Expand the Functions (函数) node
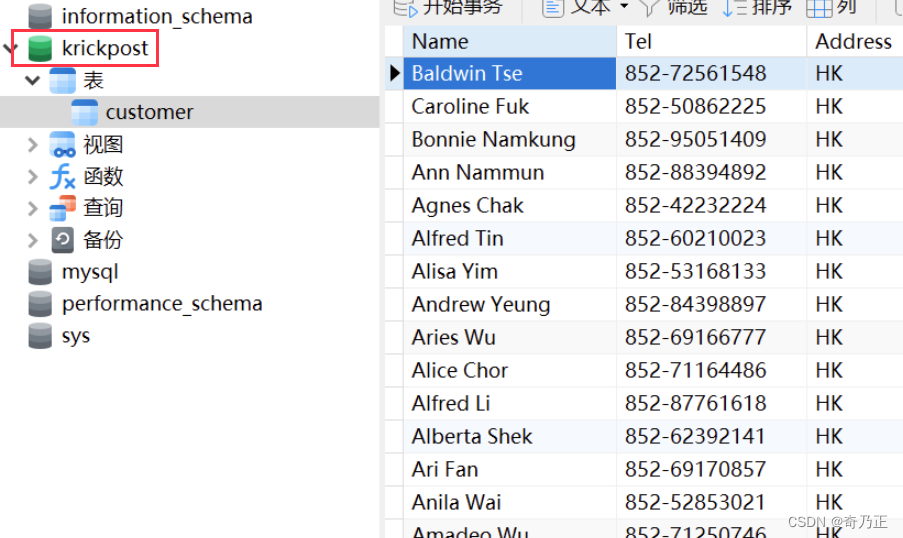Viewport: 903px width, 538px height. [x=32, y=176]
